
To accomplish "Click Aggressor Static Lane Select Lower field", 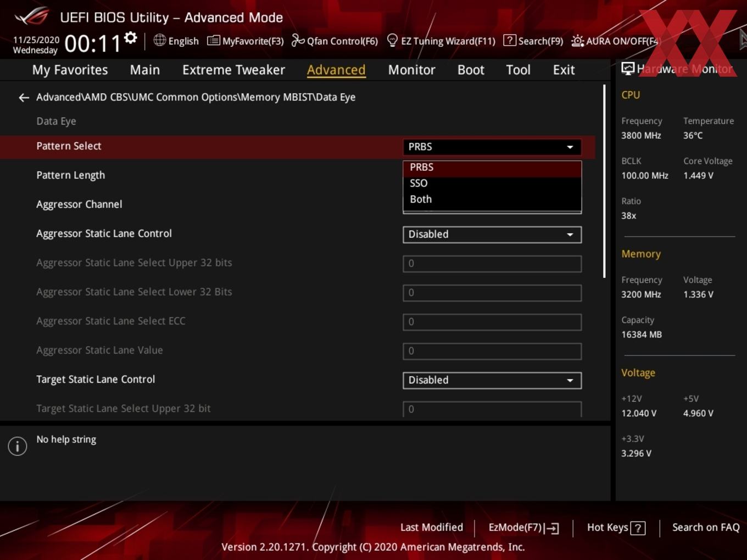I will [492, 293].
